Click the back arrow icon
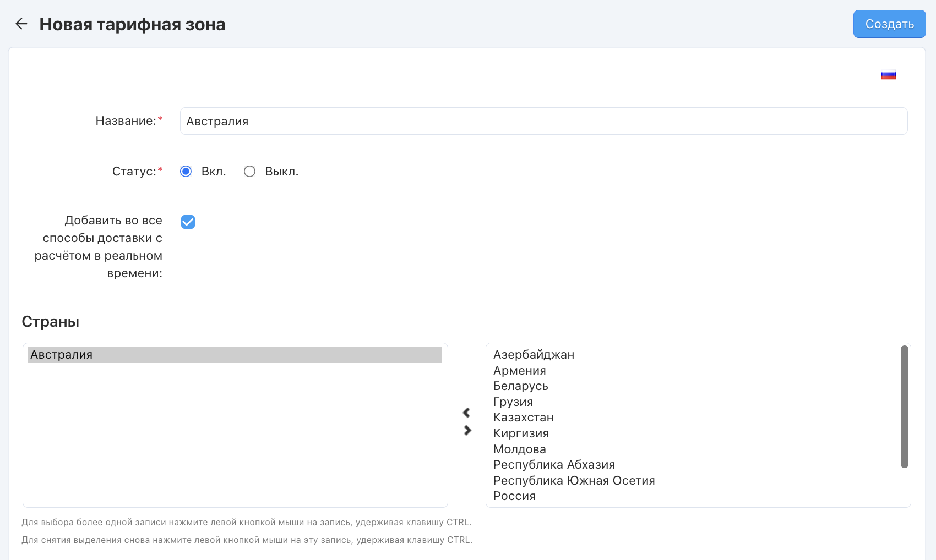 click(x=21, y=24)
